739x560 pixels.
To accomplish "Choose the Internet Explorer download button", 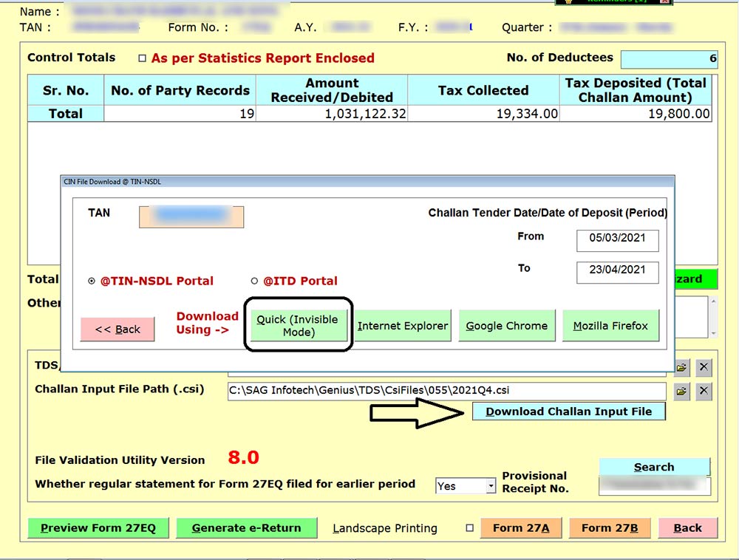I will pyautogui.click(x=403, y=326).
